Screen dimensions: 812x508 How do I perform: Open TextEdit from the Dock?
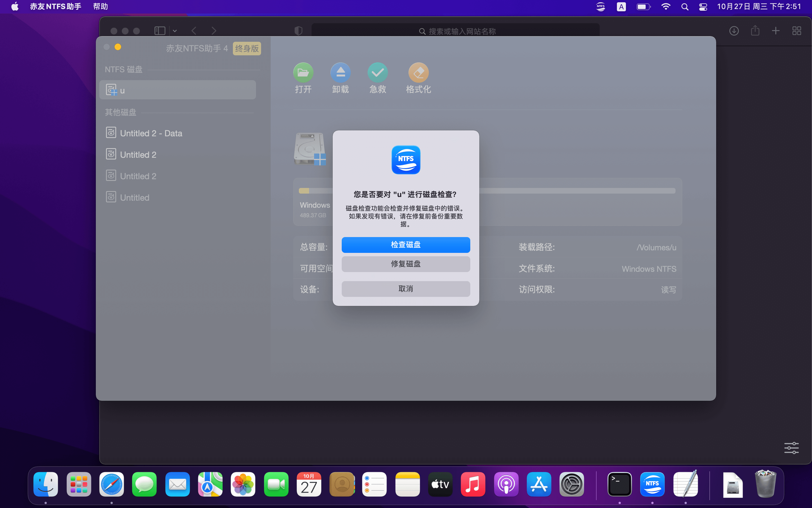pyautogui.click(x=685, y=484)
